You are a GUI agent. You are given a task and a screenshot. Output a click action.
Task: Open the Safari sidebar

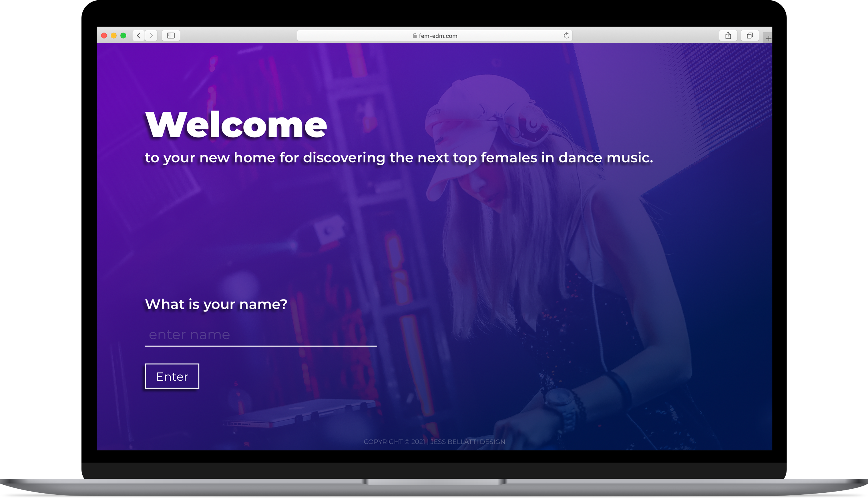pos(171,35)
